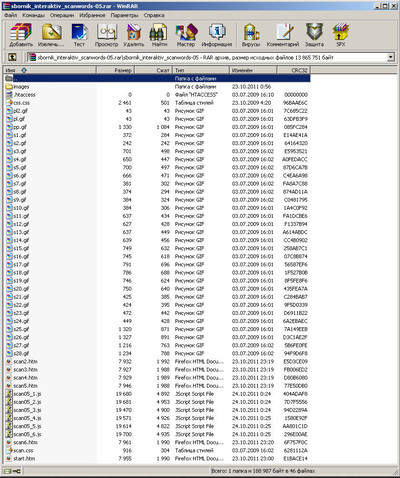Click the Удалить (Delete) toolbar icon
The width and height of the screenshot is (400, 478).
(x=134, y=35)
